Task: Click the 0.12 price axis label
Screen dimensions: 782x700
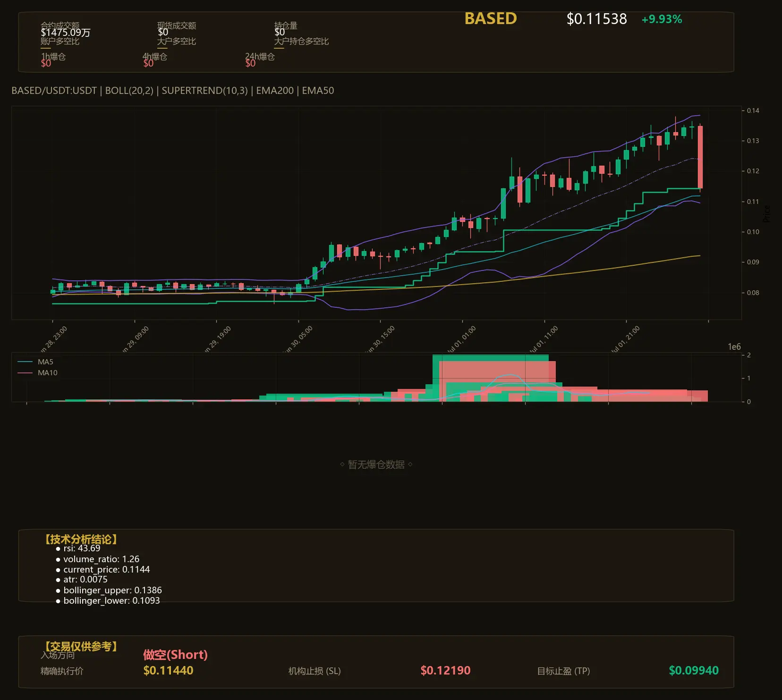Action: click(x=753, y=171)
